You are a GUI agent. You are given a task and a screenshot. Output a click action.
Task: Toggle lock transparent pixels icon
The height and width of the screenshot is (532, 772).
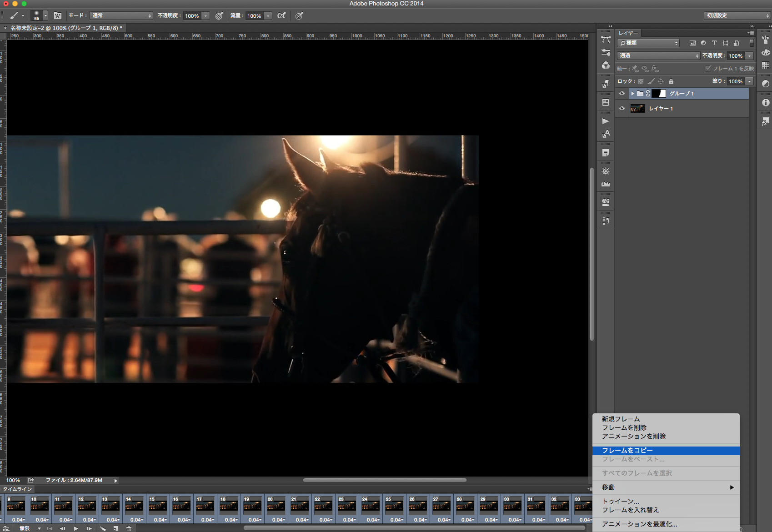(x=641, y=81)
